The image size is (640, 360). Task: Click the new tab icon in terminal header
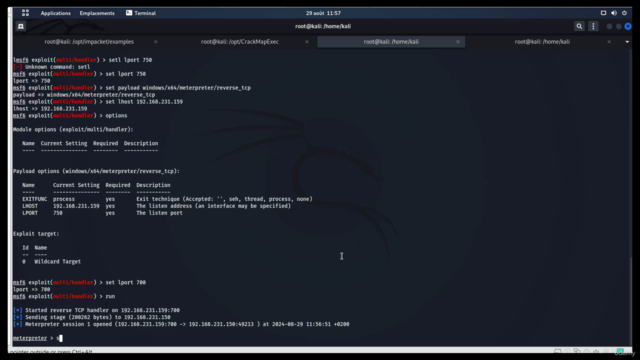[x=21, y=26]
